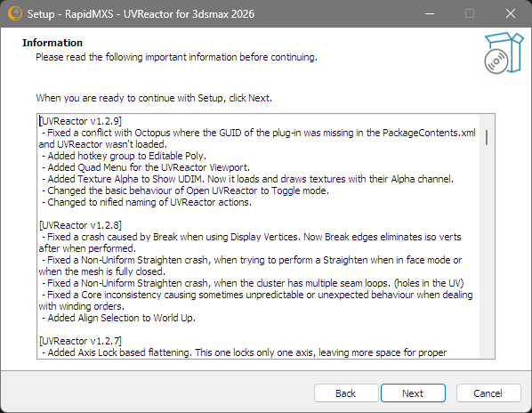Click the [UVReactor v1.2.8] heading line

[x=80, y=225]
